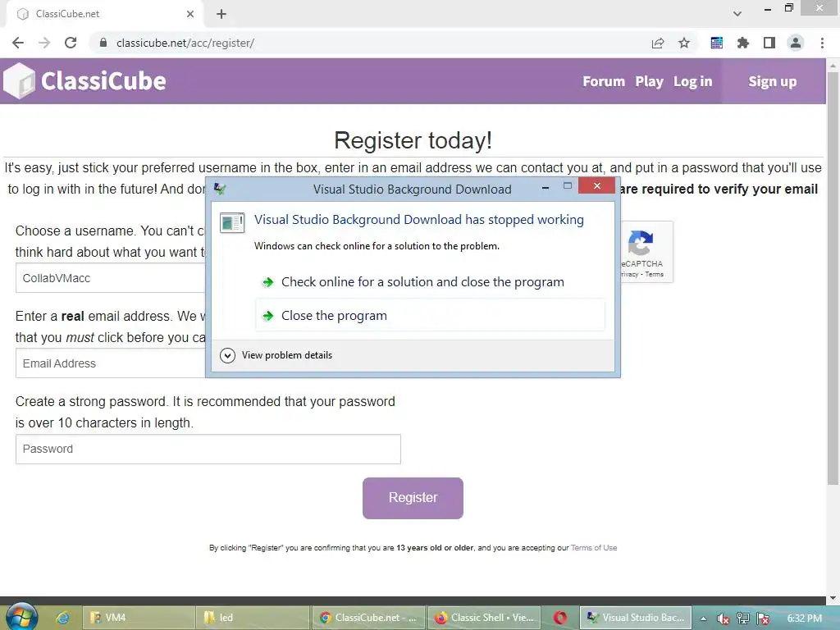Bookmark this page with the star icon

click(x=684, y=43)
